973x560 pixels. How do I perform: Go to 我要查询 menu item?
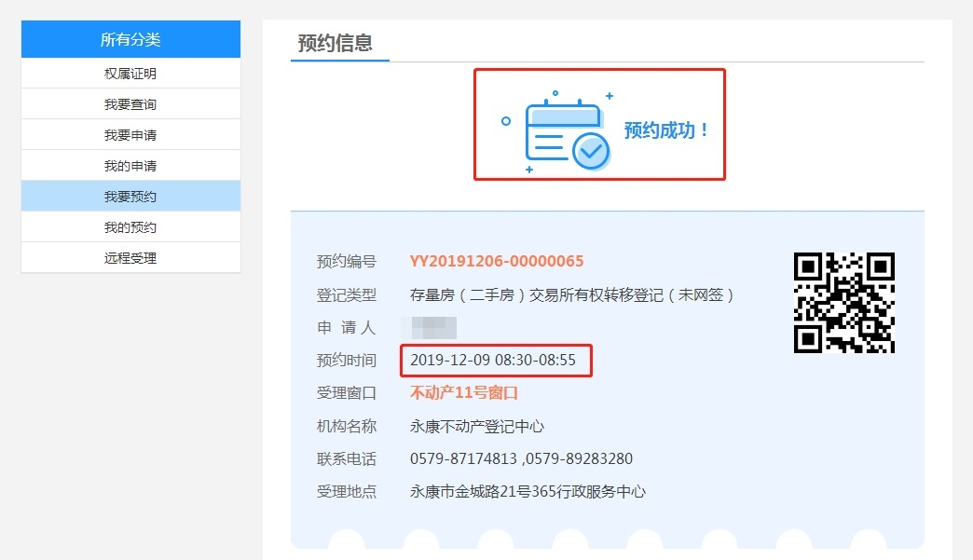tap(130, 104)
